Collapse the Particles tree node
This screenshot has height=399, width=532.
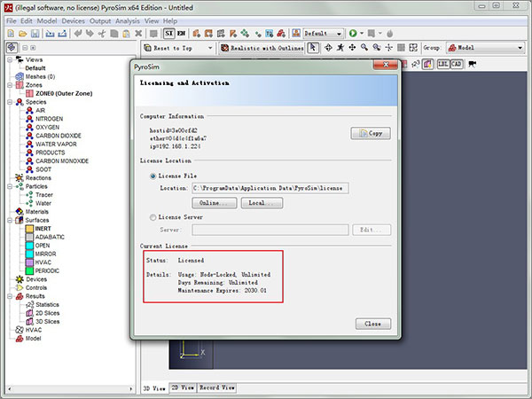pyautogui.click(x=10, y=186)
